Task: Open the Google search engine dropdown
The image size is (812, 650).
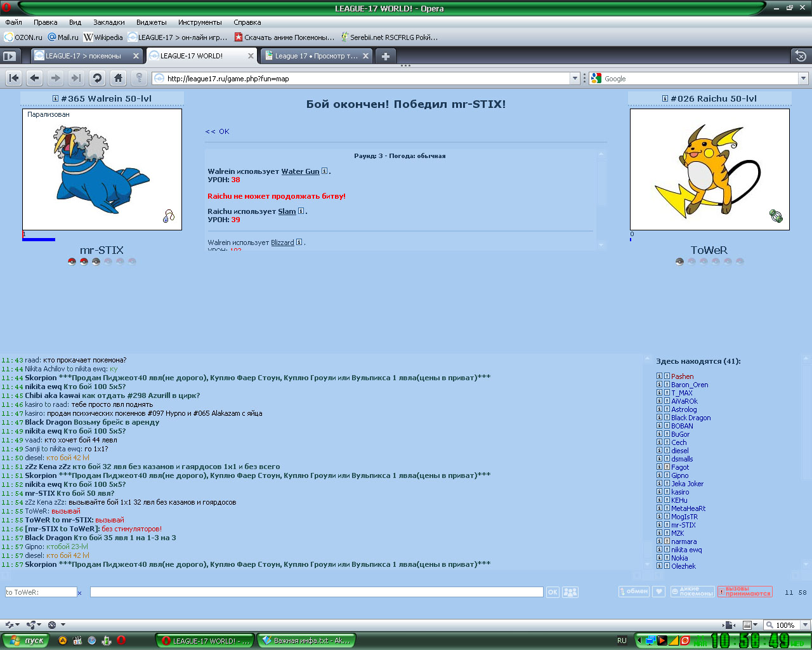Action: click(803, 79)
